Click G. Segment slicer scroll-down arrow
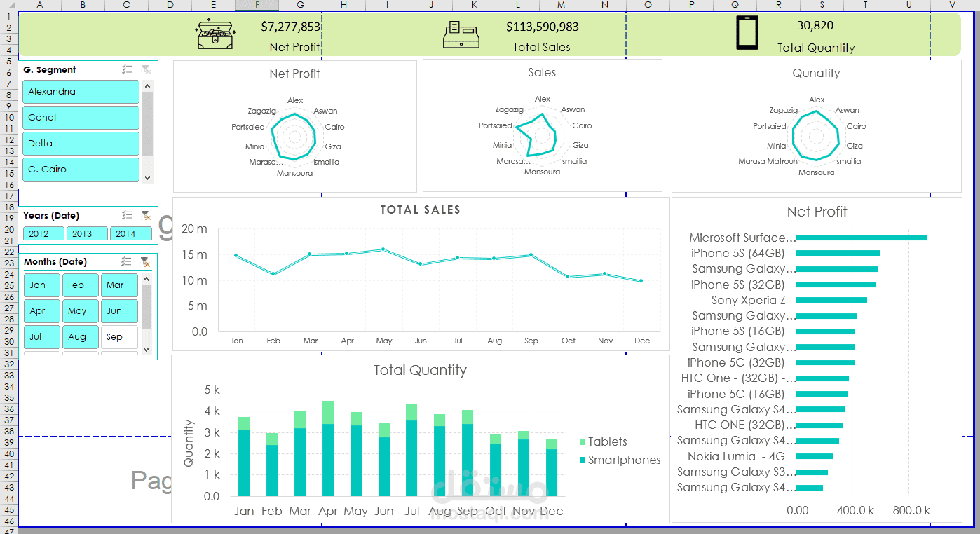This screenshot has height=534, width=980. pos(147,178)
